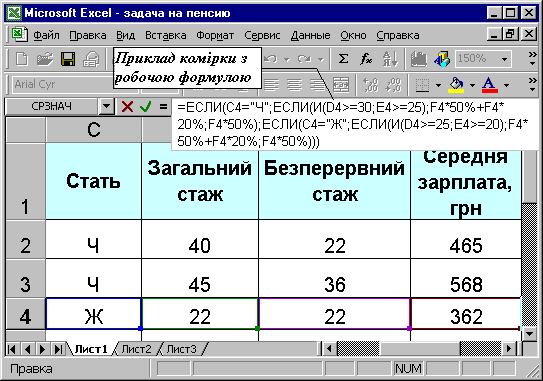Open the fill color palette dropdown
The width and height of the screenshot is (543, 381).
pos(472,85)
